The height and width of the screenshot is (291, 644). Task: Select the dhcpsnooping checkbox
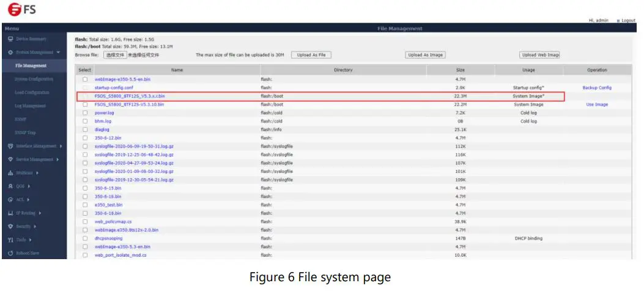pyautogui.click(x=85, y=238)
